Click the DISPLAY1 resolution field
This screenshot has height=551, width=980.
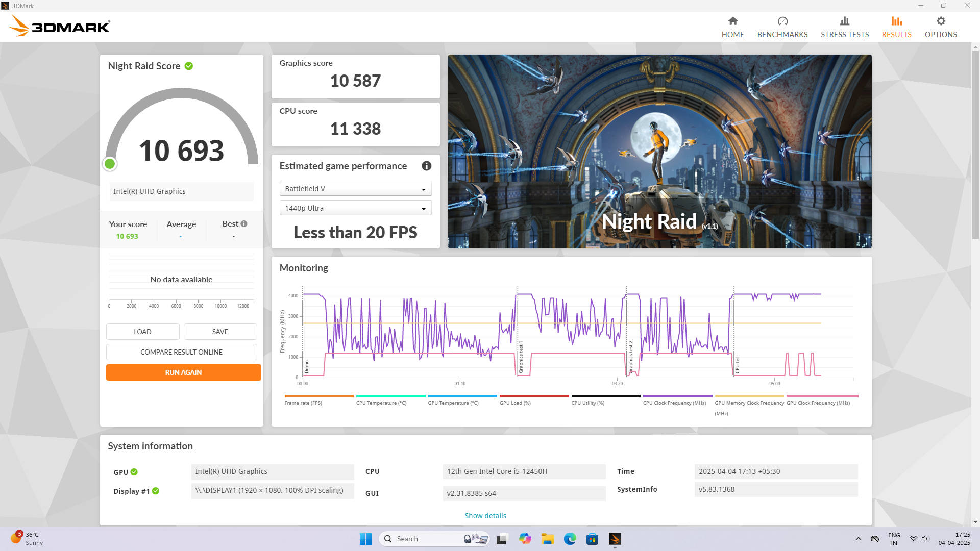273,491
